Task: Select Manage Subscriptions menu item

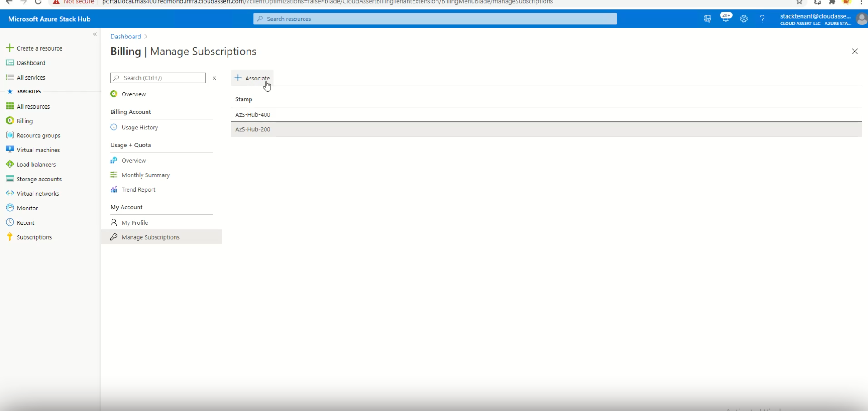Action: pos(161,237)
